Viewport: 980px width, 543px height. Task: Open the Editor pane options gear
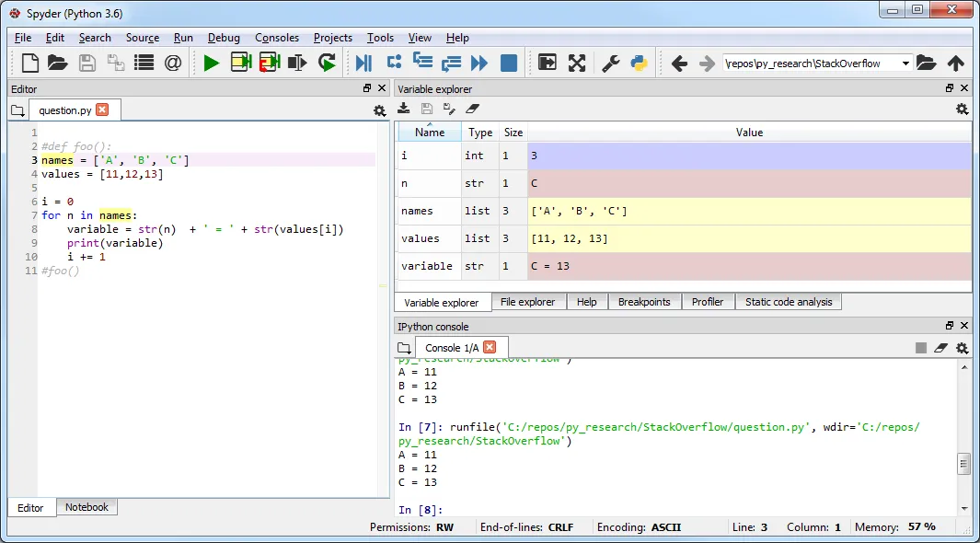tap(379, 110)
